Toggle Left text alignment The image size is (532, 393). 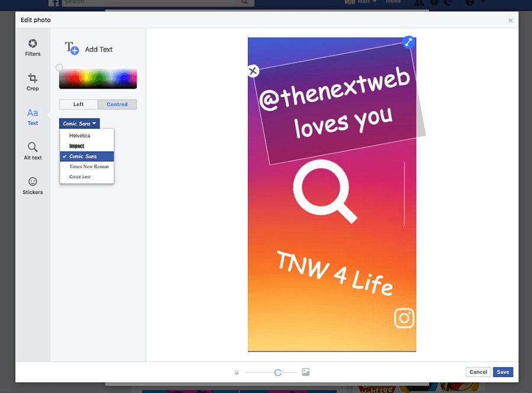(78, 104)
